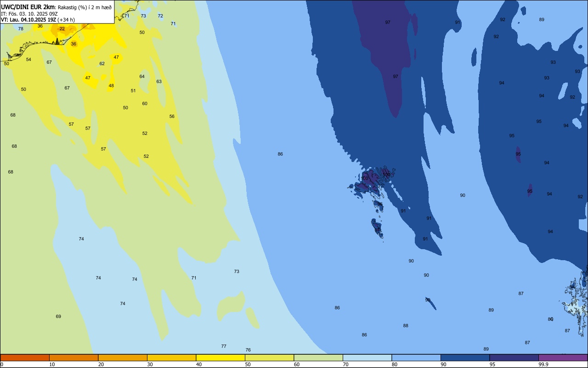Click the map value 64
This screenshot has height=368, width=588.
pyautogui.click(x=142, y=77)
